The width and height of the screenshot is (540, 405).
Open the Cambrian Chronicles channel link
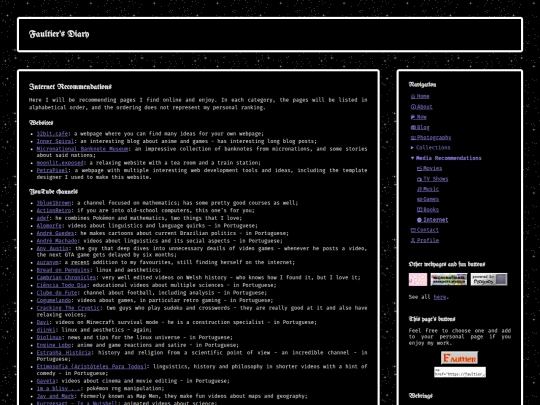(66, 277)
